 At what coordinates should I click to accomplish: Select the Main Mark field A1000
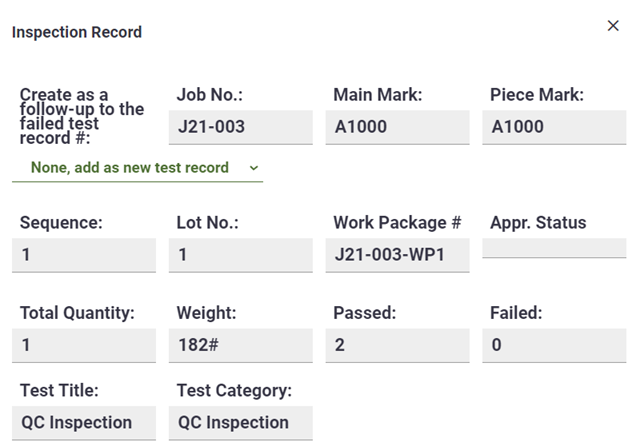point(397,127)
